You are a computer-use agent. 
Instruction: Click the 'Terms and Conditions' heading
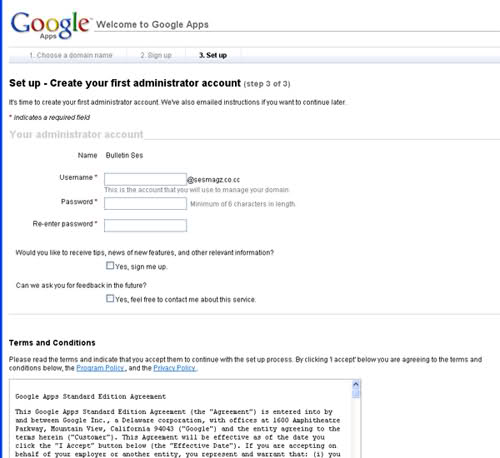tap(52, 343)
